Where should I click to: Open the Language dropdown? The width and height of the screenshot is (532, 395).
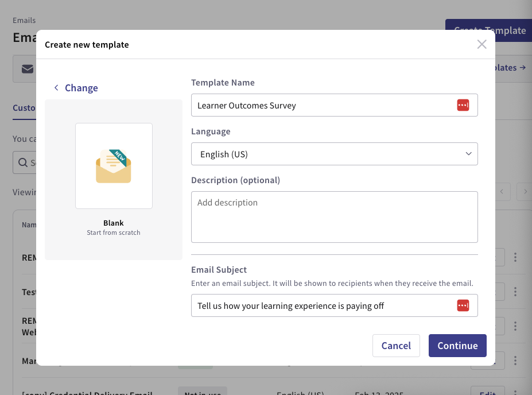(x=334, y=154)
